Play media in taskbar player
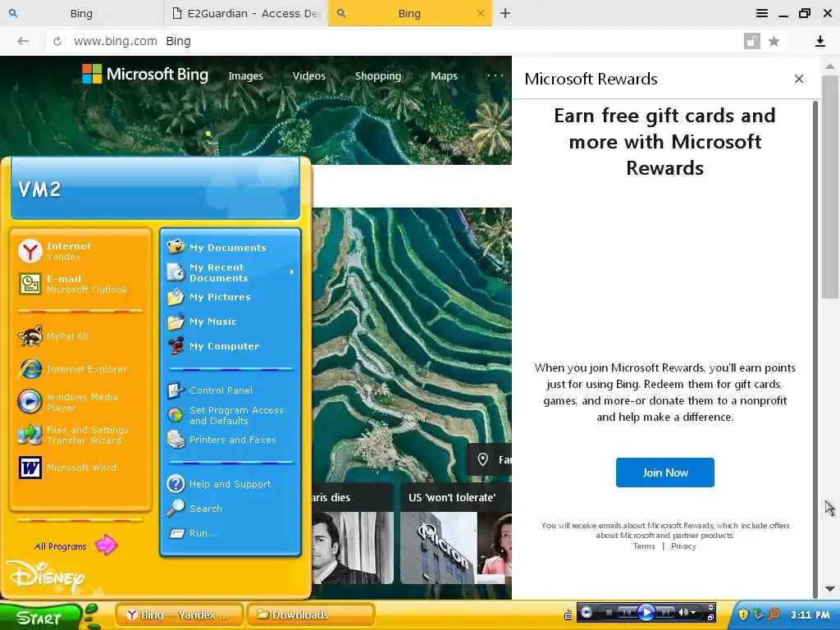This screenshot has height=630, width=840. (x=646, y=612)
